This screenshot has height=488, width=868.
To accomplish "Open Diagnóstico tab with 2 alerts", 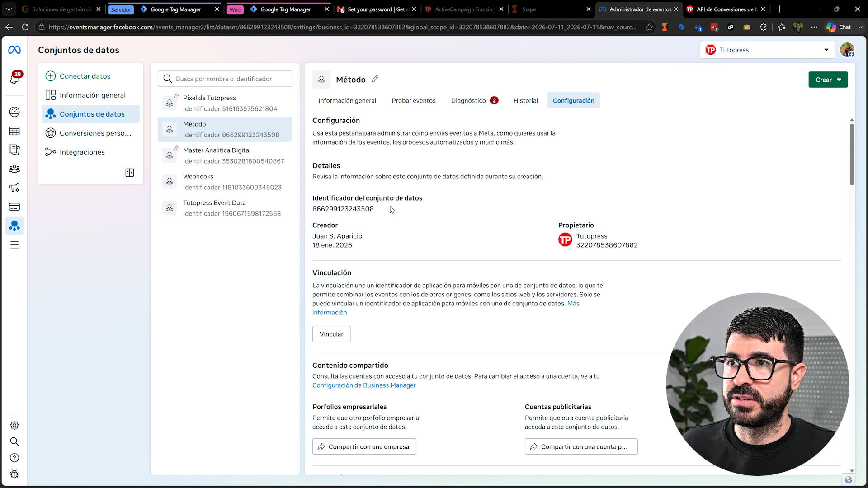I will tap(474, 100).
